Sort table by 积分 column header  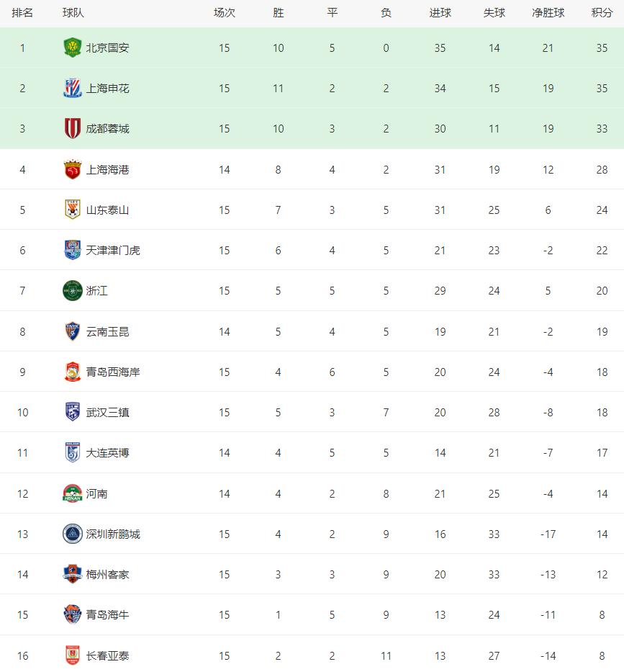coord(602,13)
